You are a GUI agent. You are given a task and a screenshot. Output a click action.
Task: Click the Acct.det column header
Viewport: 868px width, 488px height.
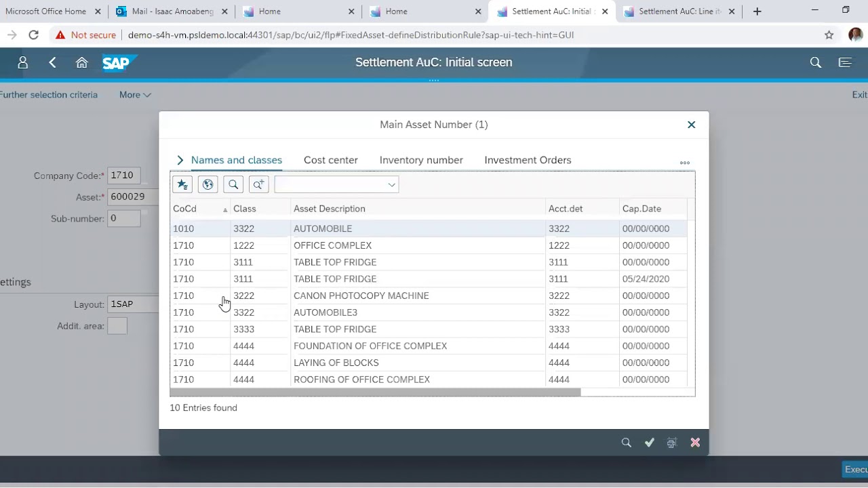coord(583,209)
